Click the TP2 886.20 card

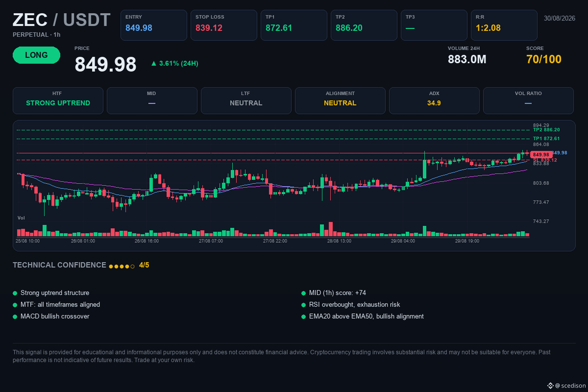(364, 25)
